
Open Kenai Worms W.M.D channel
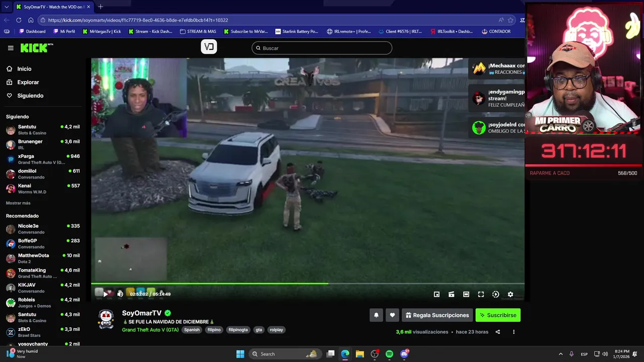coord(43,189)
